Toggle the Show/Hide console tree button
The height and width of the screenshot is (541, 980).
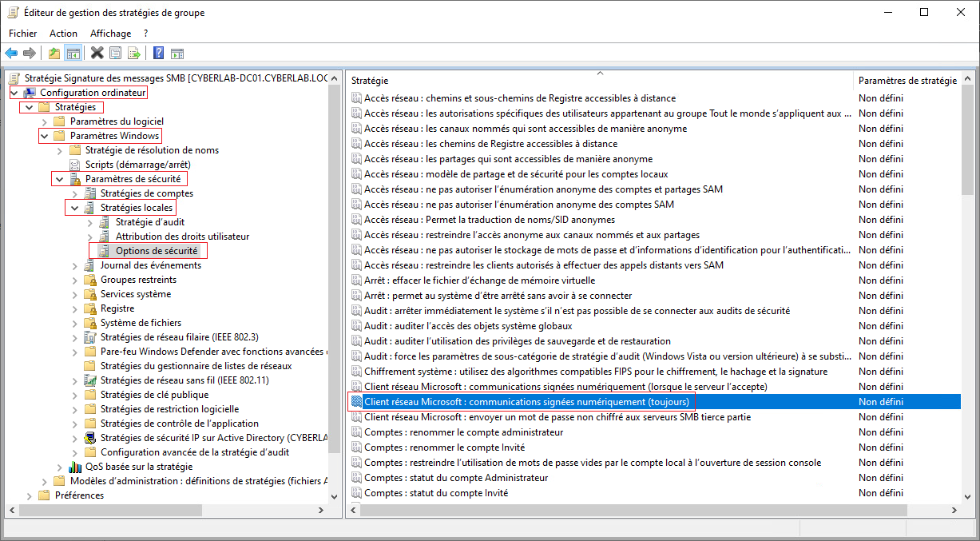click(73, 54)
